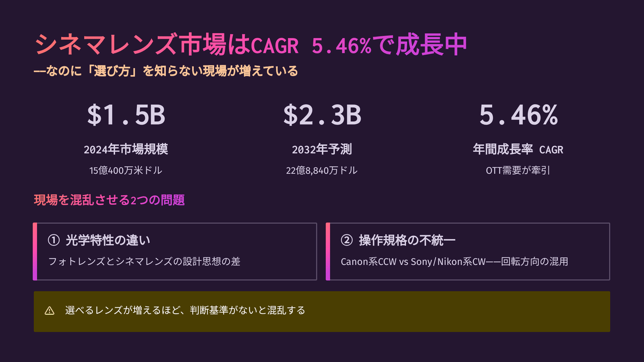Click the $1.5B market size figure
Image resolution: width=644 pixels, height=362 pixels.
pyautogui.click(x=126, y=115)
